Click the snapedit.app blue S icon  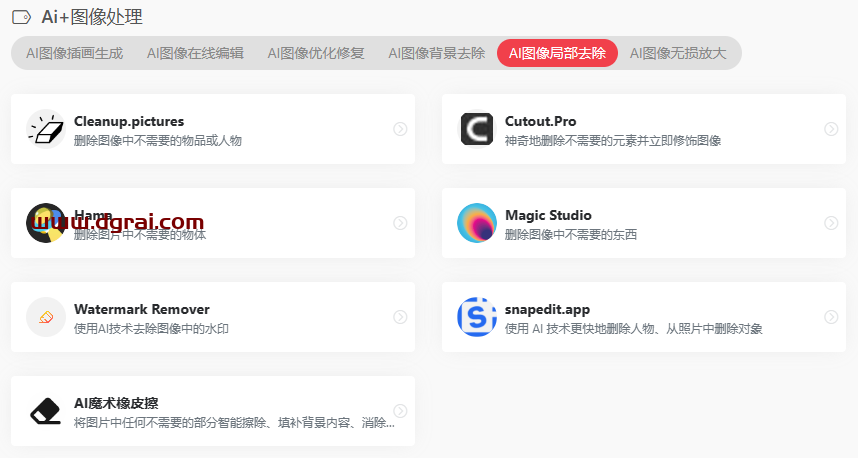pyautogui.click(x=477, y=317)
